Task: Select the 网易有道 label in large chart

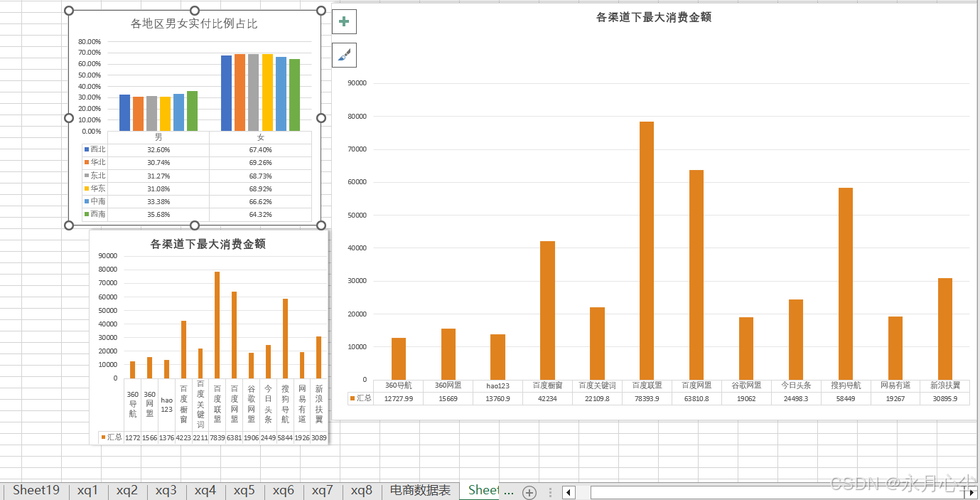Action: pos(895,385)
